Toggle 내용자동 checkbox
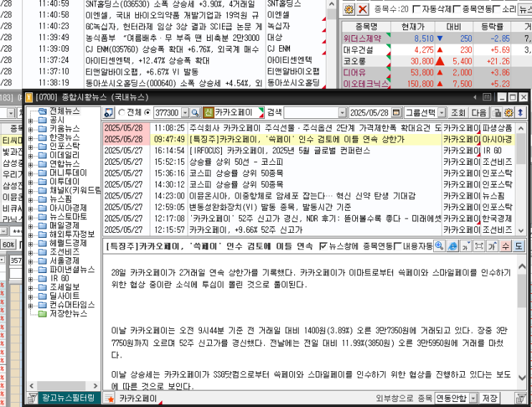 click(x=397, y=246)
